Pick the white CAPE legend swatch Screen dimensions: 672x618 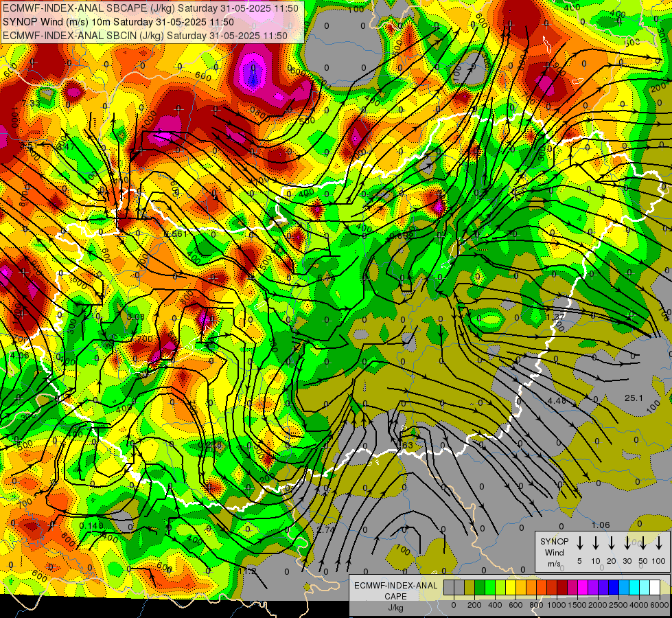click(x=654, y=587)
